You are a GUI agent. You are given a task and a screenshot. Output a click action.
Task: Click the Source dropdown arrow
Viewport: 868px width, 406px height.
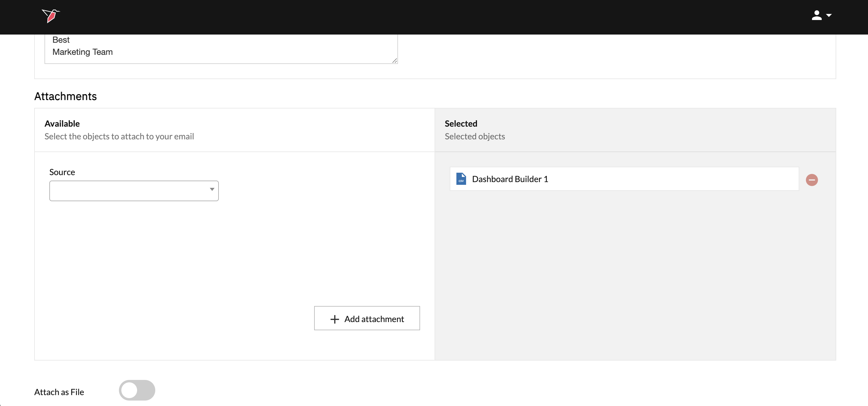click(x=212, y=189)
